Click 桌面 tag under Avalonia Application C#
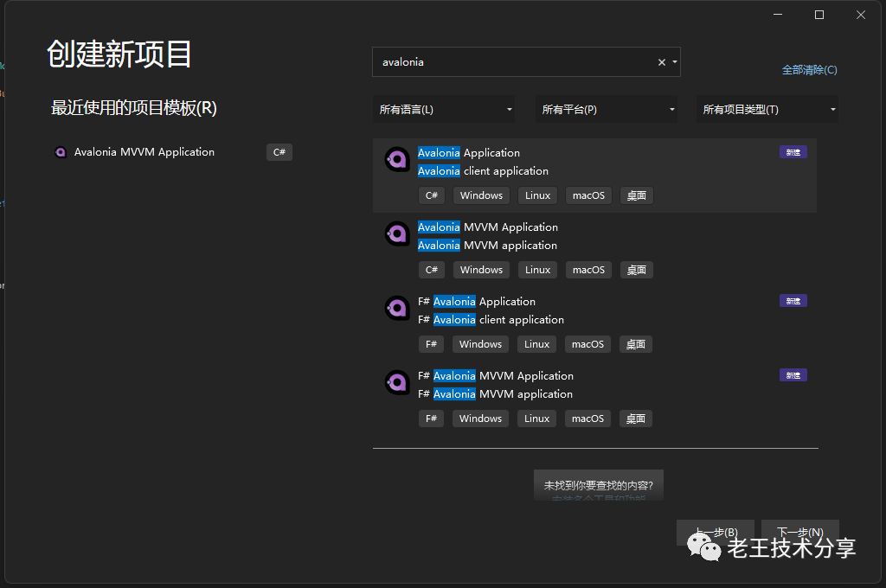 click(x=636, y=195)
